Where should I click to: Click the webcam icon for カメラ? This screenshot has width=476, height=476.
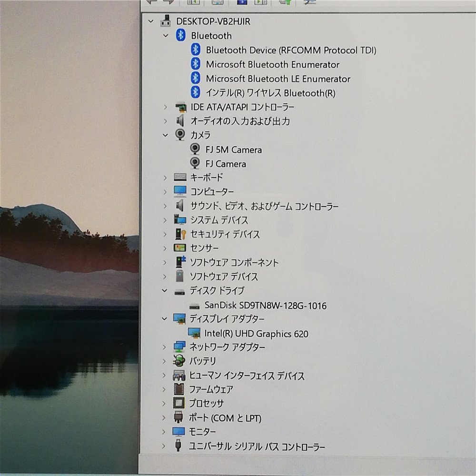pos(180,135)
